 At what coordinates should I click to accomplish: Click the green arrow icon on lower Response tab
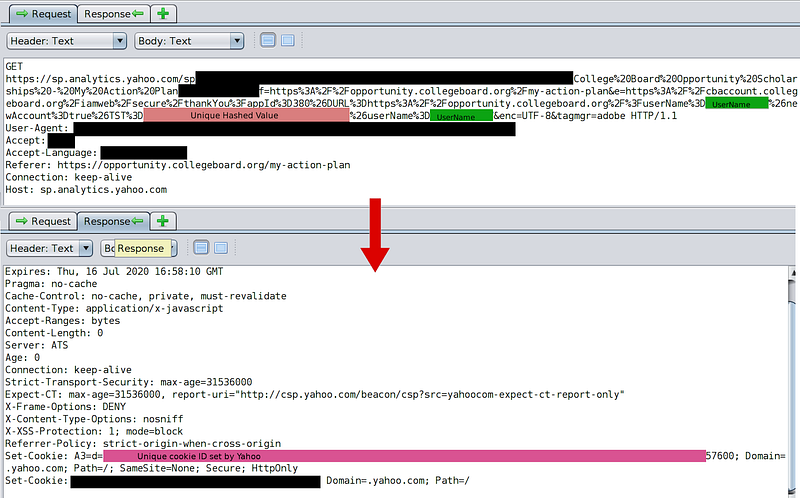coord(137,221)
